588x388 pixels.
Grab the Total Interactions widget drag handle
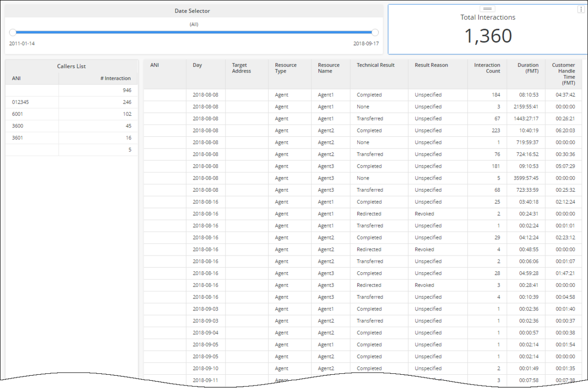(x=489, y=9)
